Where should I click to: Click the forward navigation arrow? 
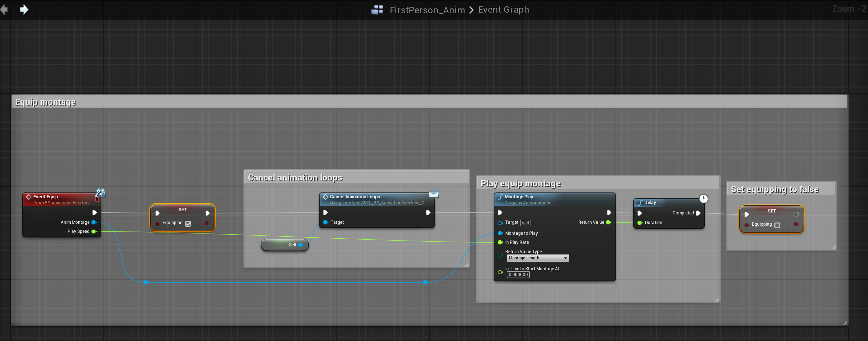pyautogui.click(x=24, y=9)
